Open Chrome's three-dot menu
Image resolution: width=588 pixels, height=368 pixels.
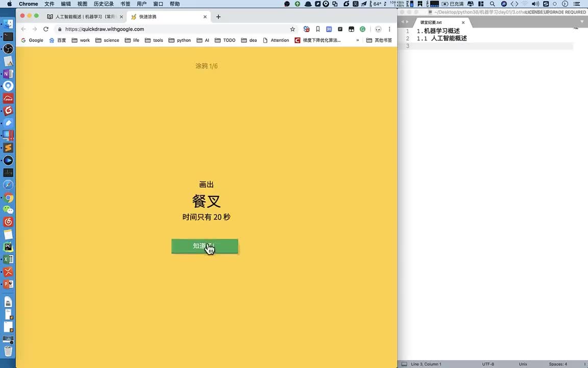click(389, 29)
